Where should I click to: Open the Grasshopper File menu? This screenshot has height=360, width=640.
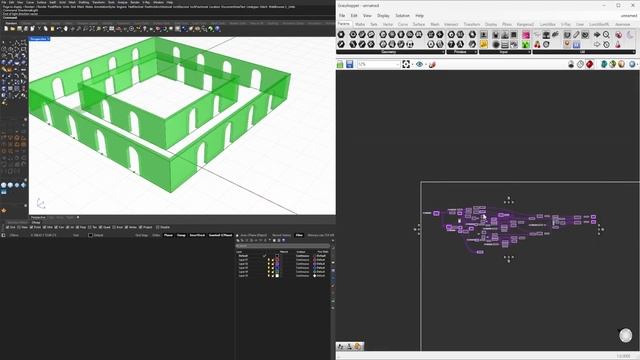pyautogui.click(x=342, y=16)
